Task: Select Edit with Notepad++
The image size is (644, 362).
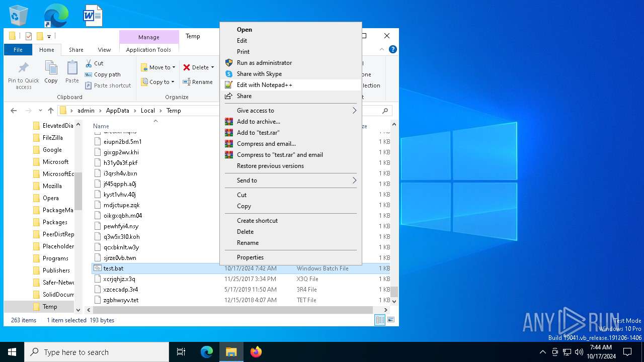Action: pos(291,85)
